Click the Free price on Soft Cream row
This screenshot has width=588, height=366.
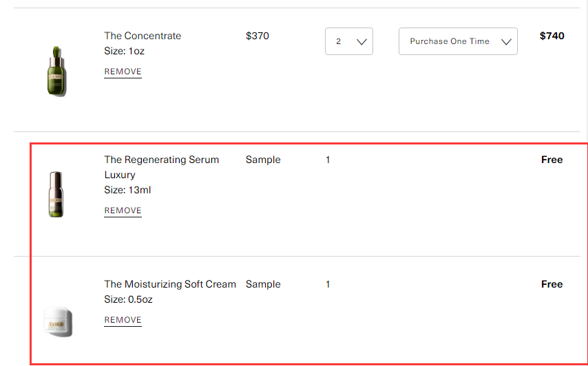coord(552,284)
